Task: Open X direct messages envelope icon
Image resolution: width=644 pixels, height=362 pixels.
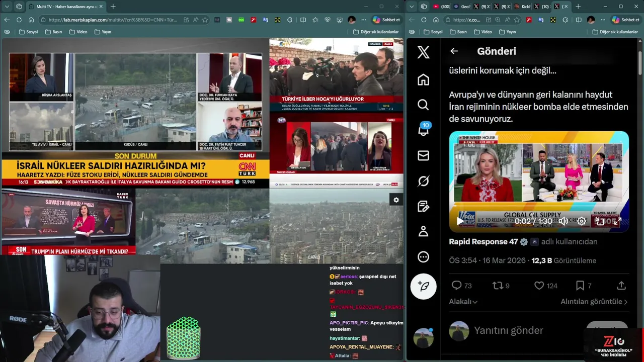Action: pyautogui.click(x=423, y=155)
